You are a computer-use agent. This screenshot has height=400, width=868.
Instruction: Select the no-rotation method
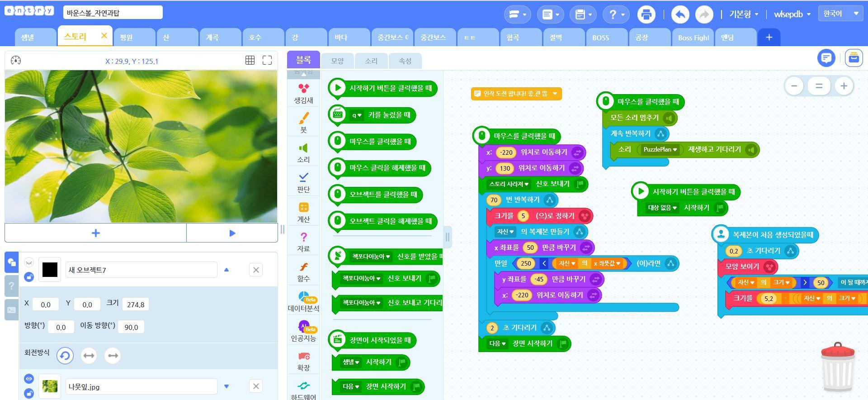click(112, 356)
